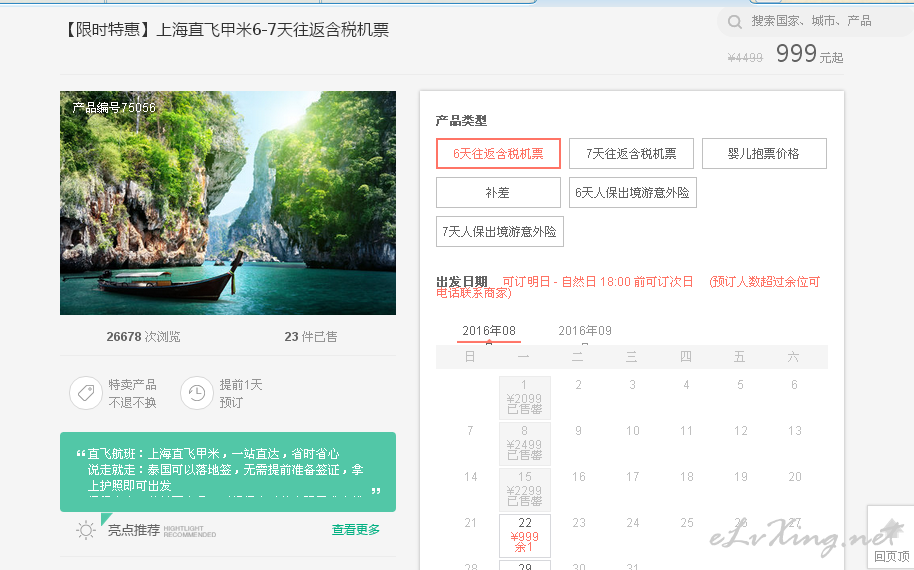Click sold-out August 1 date cell

525,397
